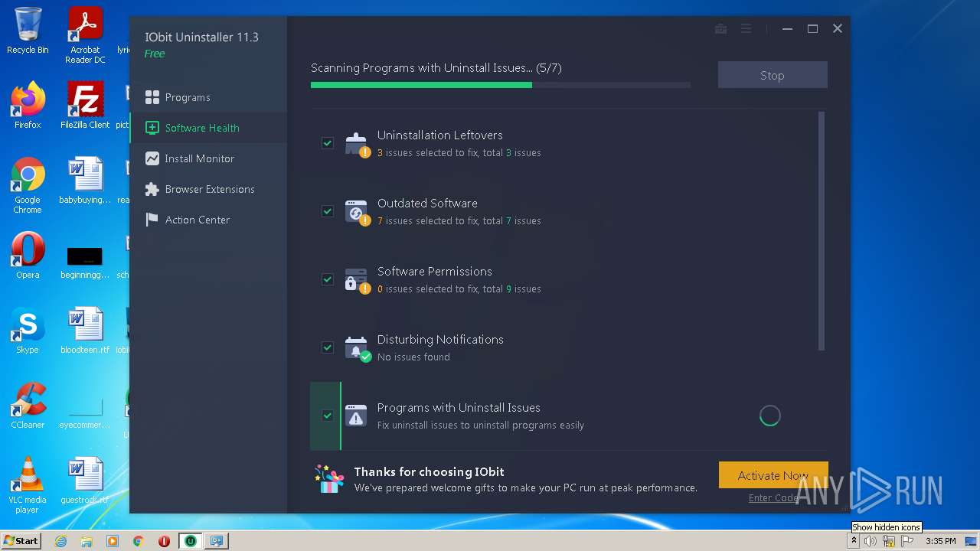
Task: Show hidden icons in system tray
Action: click(854, 541)
